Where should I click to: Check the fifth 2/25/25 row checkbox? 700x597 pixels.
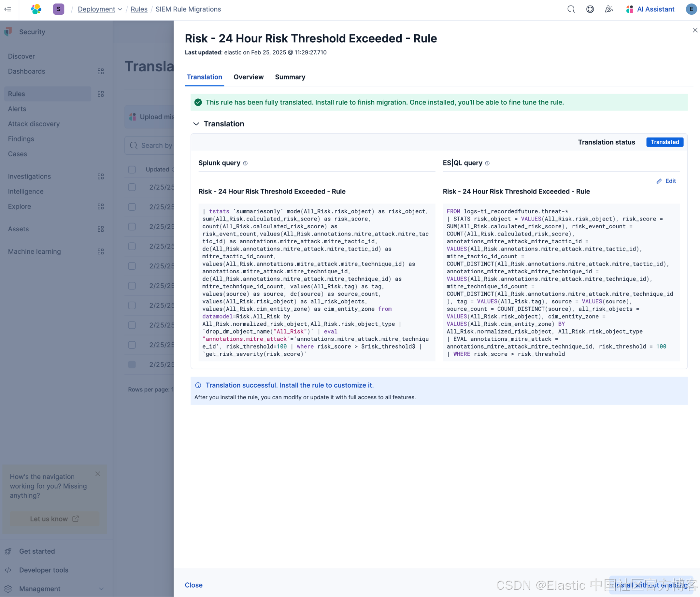(x=132, y=266)
